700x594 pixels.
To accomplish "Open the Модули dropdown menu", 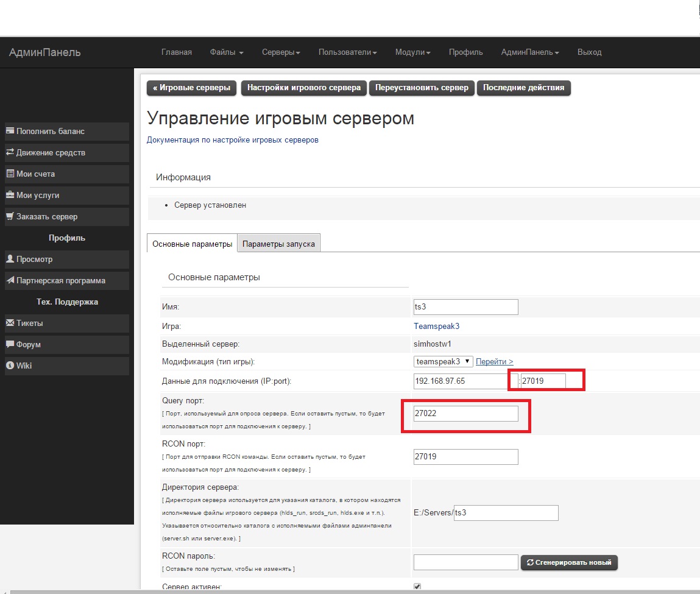I will coord(412,52).
